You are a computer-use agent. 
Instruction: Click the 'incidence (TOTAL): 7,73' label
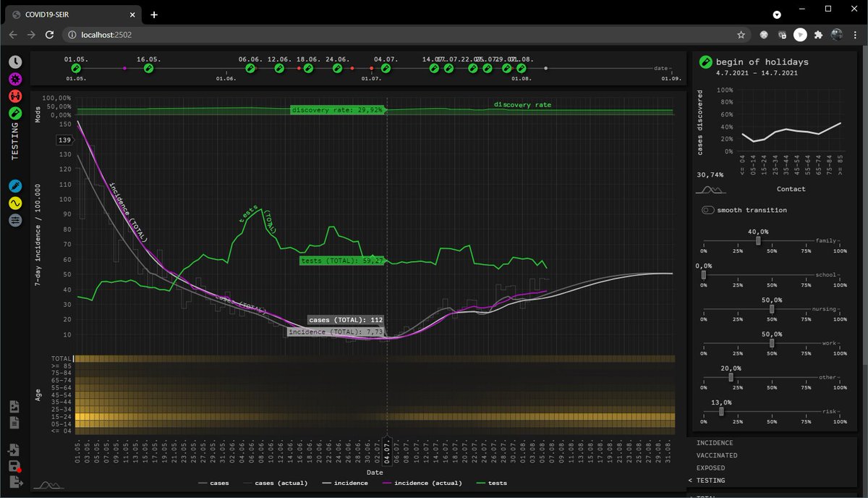point(336,332)
